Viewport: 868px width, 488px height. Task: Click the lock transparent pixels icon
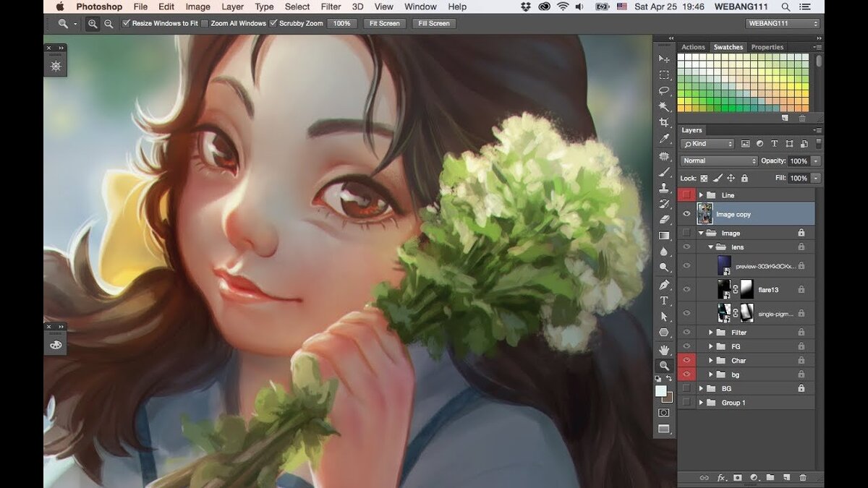[704, 178]
